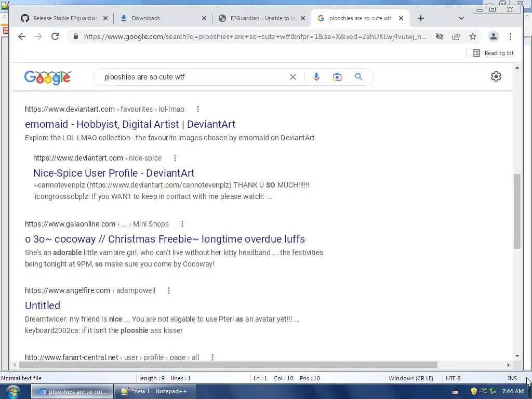Image resolution: width=532 pixels, height=399 pixels.
Task: Open options for the nice-spice result
Action: click(x=175, y=158)
